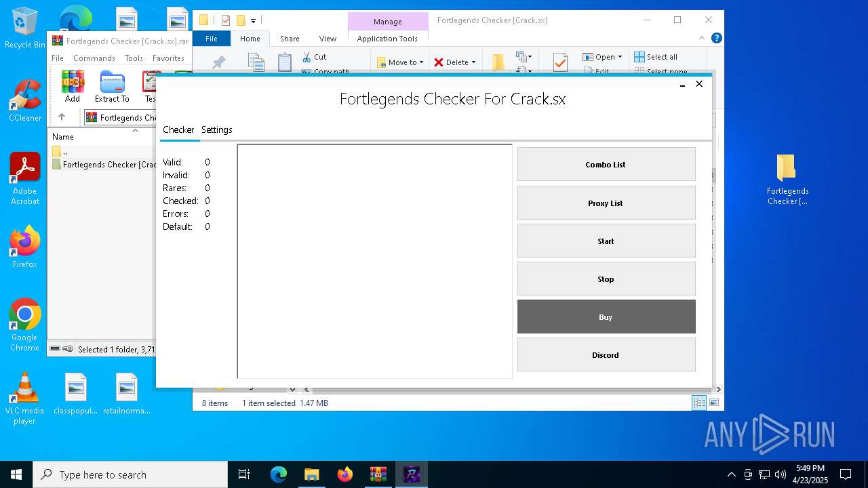The height and width of the screenshot is (488, 868).
Task: Select the classpopul... file on desktop
Action: (x=76, y=393)
